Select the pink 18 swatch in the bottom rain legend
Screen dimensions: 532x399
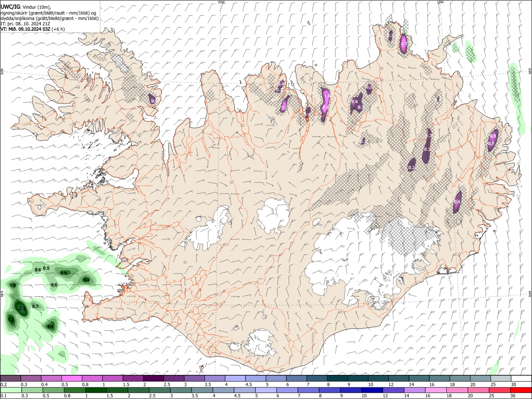[x=456, y=390]
